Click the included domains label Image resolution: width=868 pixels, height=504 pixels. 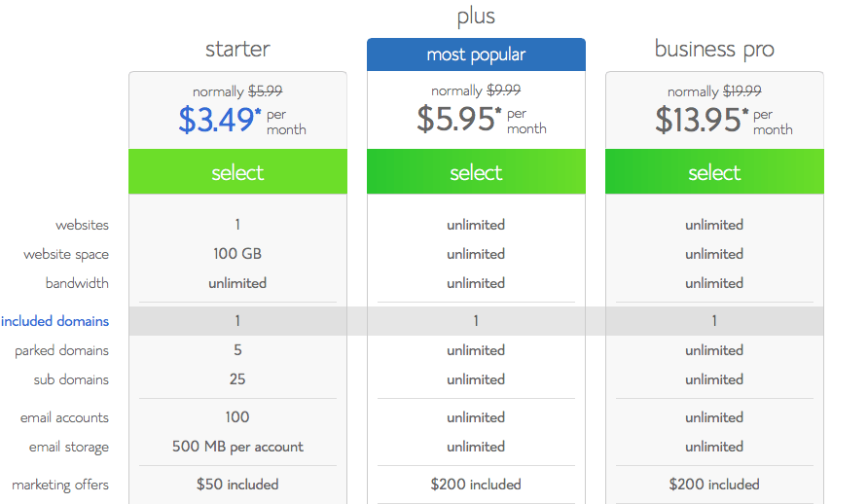click(54, 321)
